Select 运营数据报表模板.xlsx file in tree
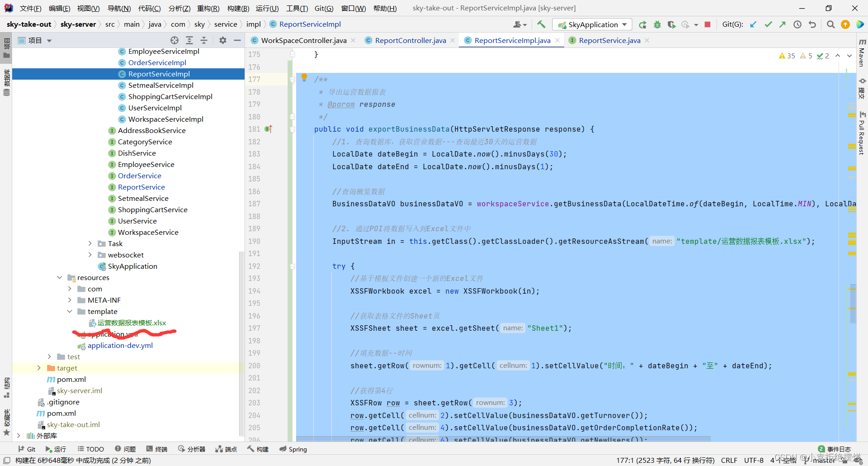The image size is (868, 466). 132,323
